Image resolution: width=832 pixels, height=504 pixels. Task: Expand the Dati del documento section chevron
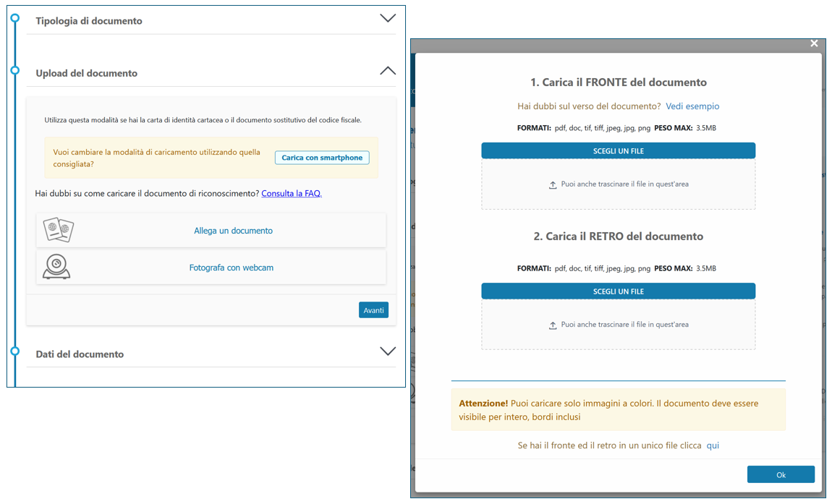[388, 351]
